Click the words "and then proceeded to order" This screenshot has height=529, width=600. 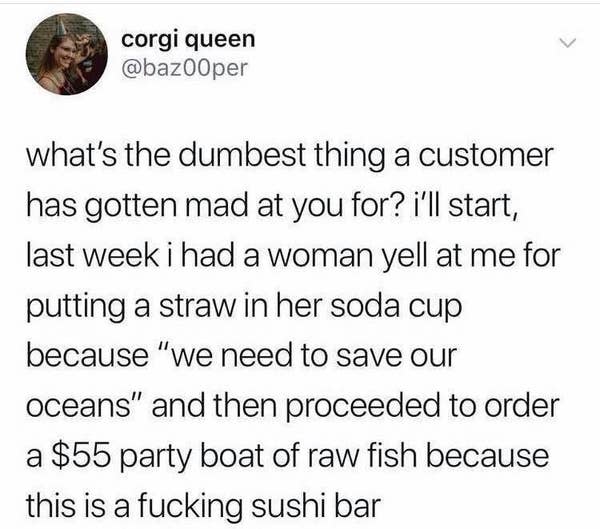pos(356,406)
